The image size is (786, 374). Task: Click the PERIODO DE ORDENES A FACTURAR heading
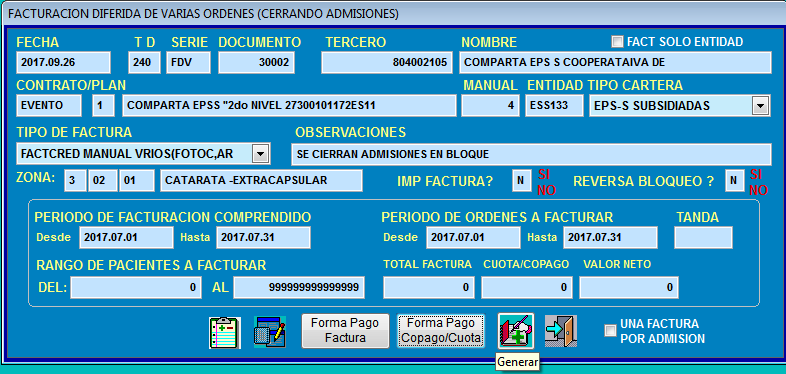pos(497,217)
